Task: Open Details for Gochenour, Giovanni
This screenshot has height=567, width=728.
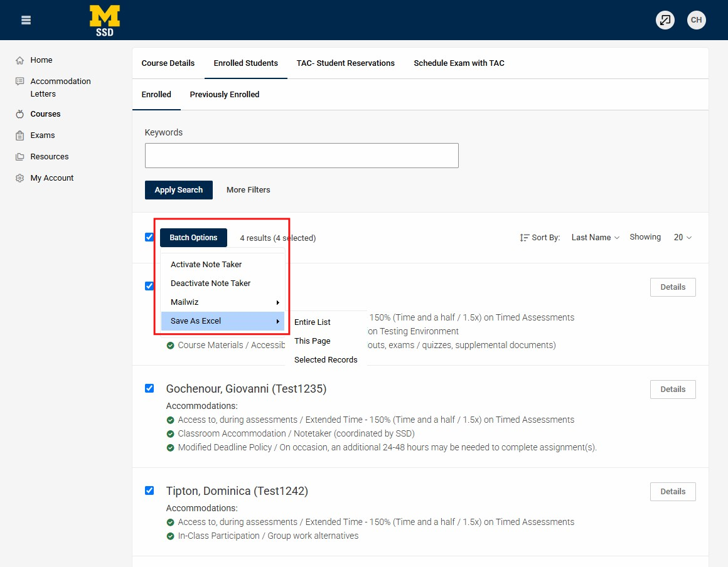Action: (x=673, y=389)
